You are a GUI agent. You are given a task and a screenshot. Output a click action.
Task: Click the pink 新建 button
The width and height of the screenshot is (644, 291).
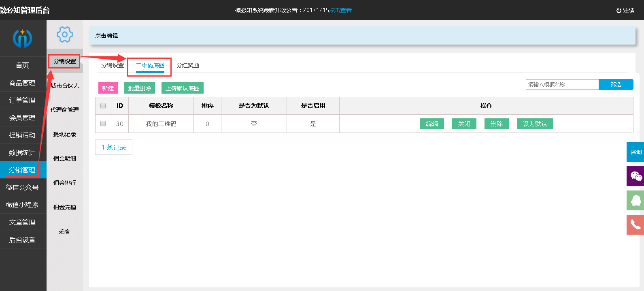(108, 88)
